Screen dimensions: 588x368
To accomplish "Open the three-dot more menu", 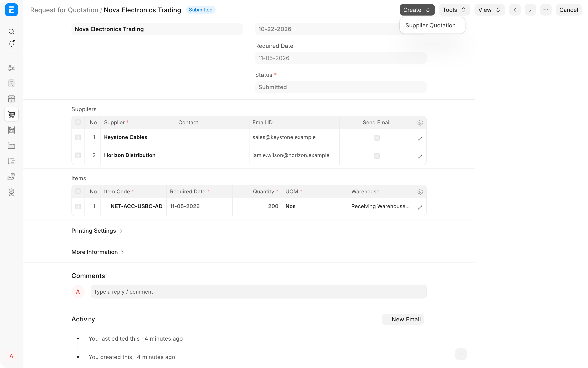I will 546,10.
